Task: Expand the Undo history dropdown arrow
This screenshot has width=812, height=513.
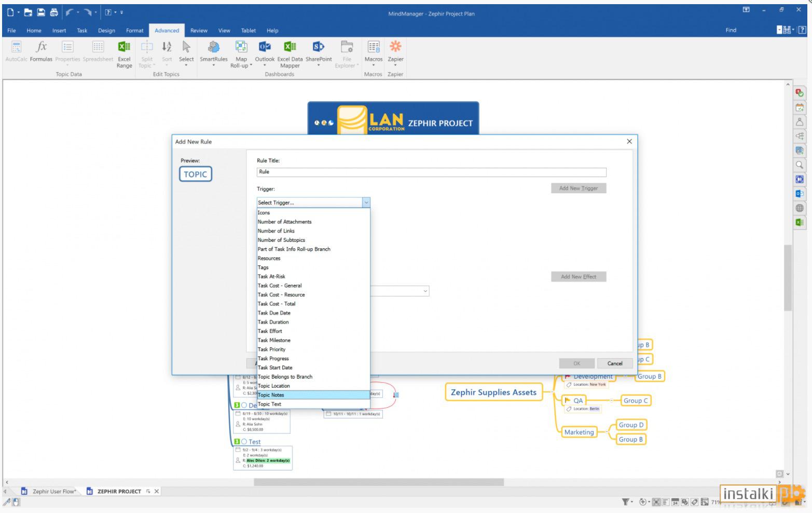Action: (78, 12)
